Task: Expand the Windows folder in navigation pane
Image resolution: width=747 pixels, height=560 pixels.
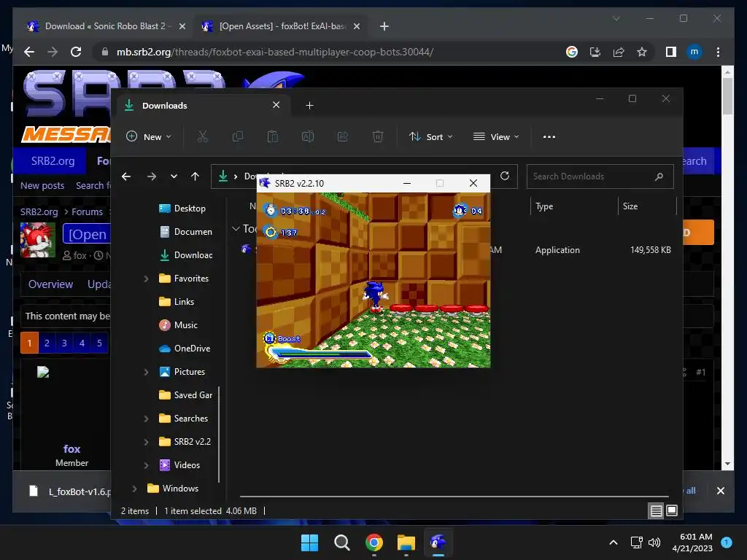Action: click(x=134, y=489)
